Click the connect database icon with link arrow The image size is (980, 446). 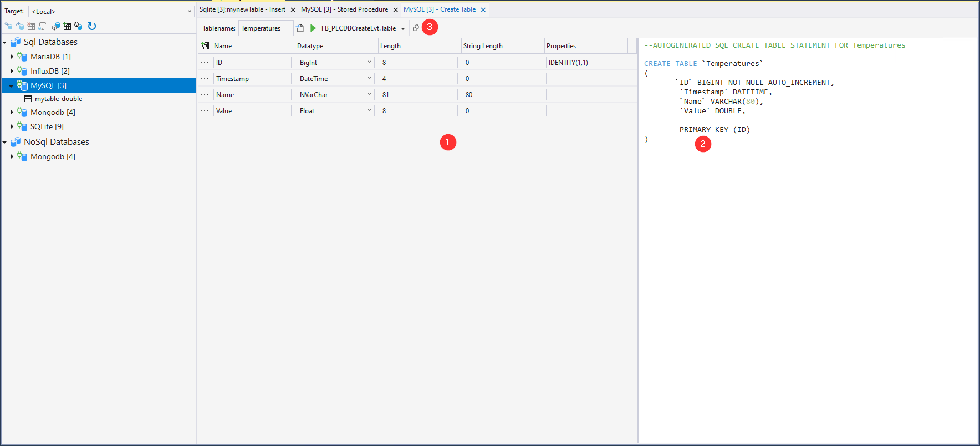[x=8, y=26]
